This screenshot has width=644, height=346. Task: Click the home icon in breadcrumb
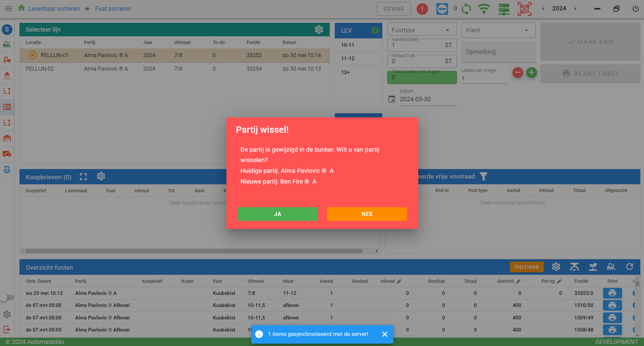coord(22,8)
